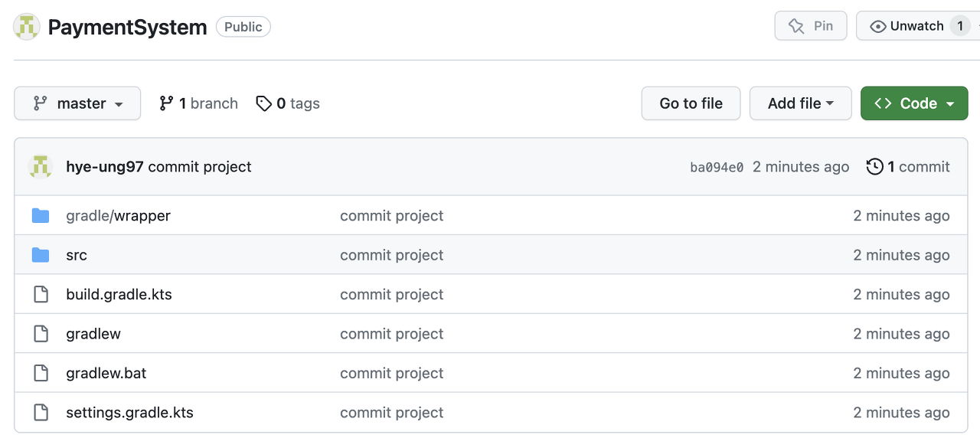Click the branch icon beside 1 branch
Viewport: 980px width, 448px height.
[x=166, y=103]
